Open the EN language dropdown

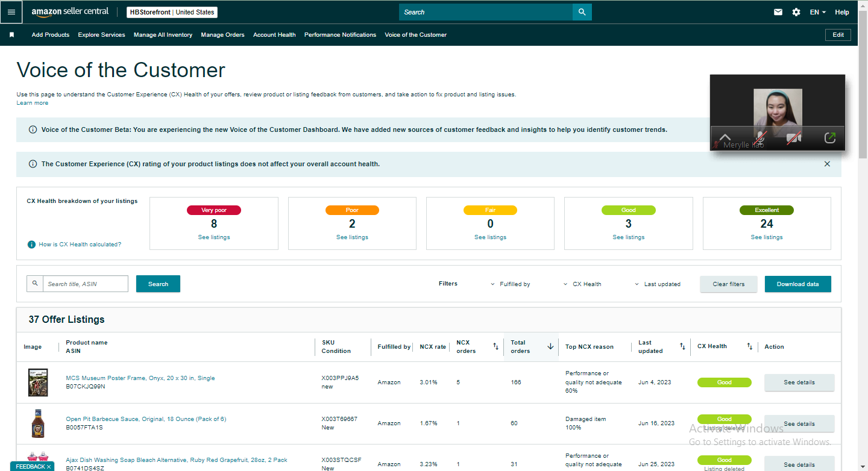pyautogui.click(x=818, y=12)
